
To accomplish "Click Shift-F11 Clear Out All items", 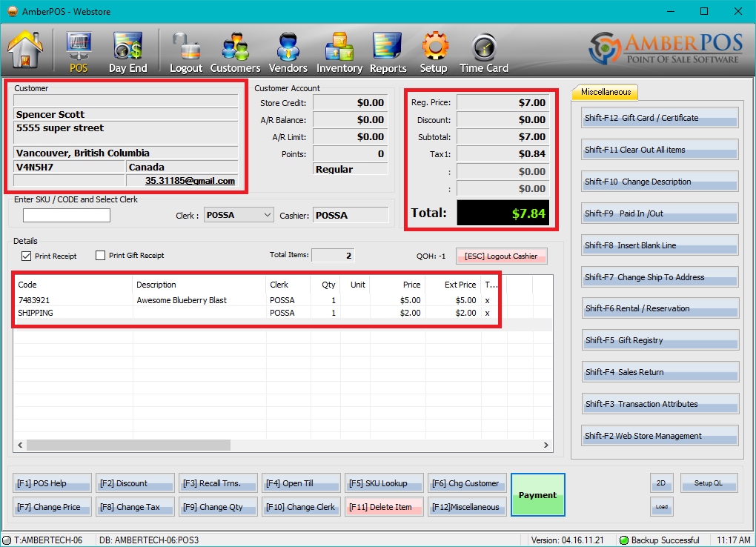I will point(660,150).
